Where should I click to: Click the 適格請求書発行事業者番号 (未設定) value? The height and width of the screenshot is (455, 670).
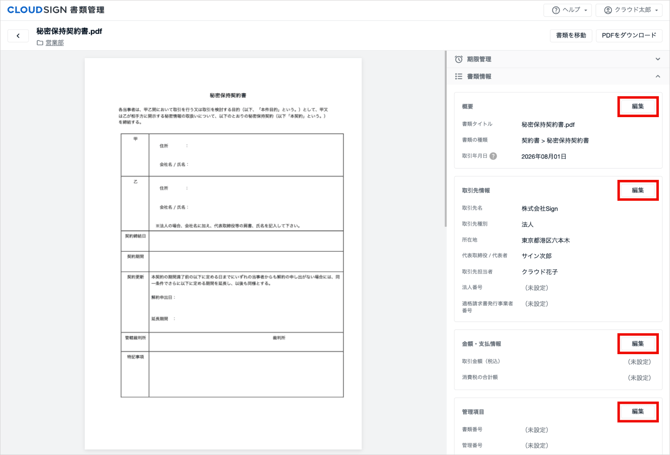pos(536,304)
